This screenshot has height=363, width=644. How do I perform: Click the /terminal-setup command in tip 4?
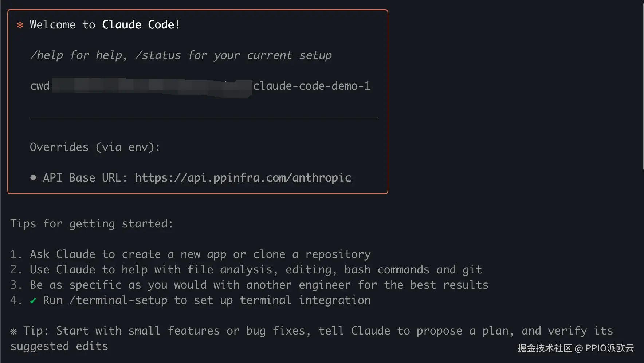118,300
